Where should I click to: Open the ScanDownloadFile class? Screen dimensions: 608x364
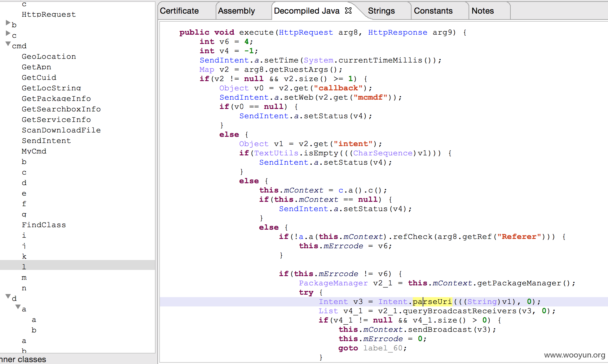(x=61, y=130)
